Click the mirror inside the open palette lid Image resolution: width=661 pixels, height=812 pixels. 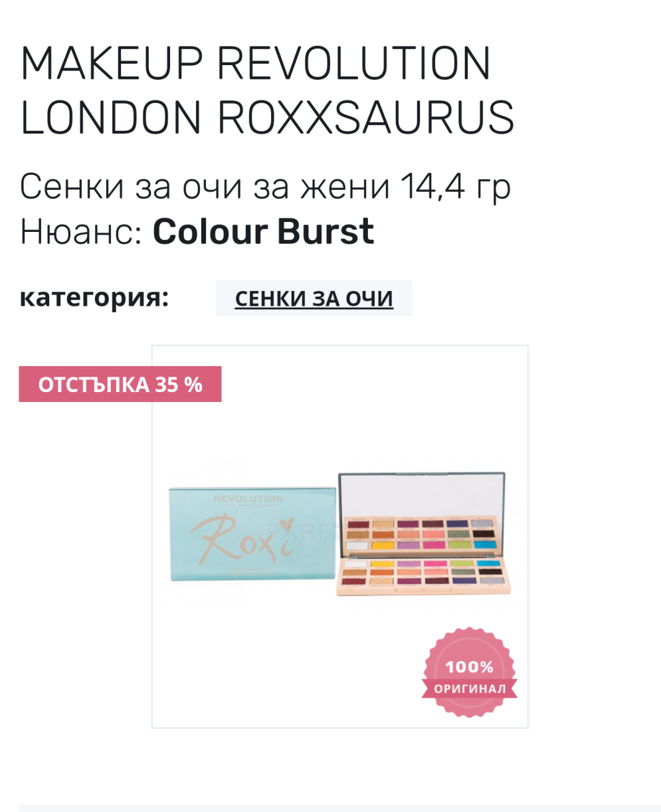coord(422,495)
